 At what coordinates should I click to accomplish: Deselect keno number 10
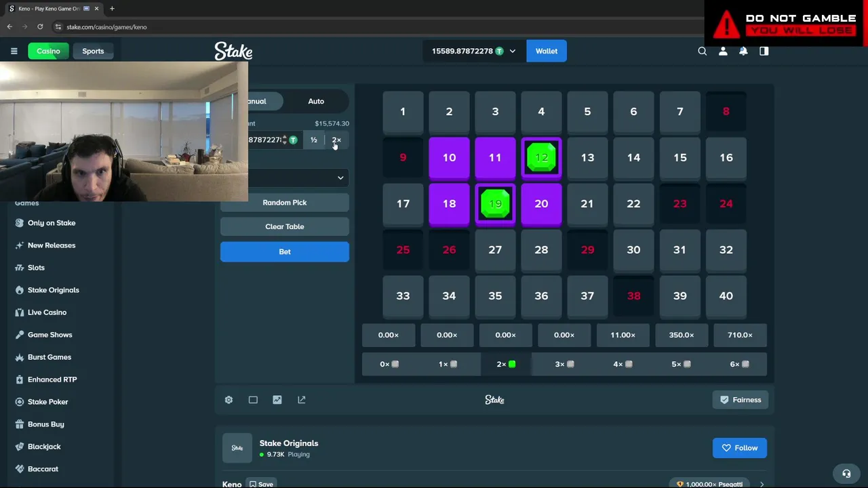pos(449,157)
